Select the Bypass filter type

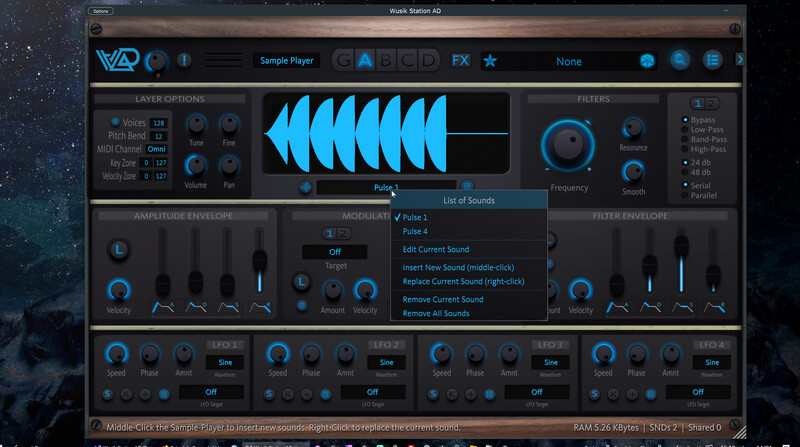[x=685, y=119]
